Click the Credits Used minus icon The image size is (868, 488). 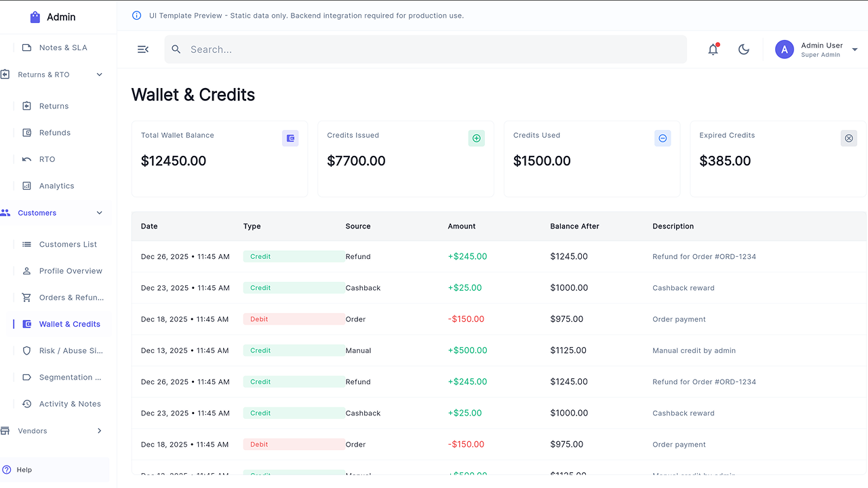663,138
